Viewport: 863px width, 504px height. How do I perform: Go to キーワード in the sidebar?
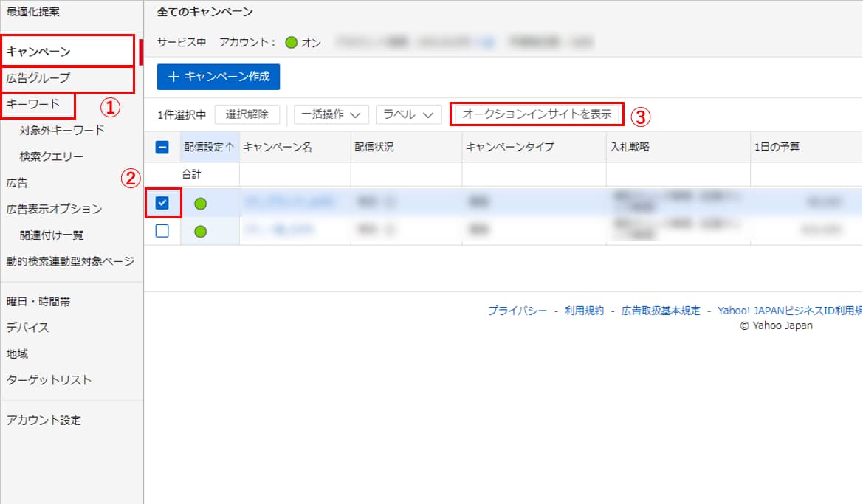pyautogui.click(x=33, y=104)
